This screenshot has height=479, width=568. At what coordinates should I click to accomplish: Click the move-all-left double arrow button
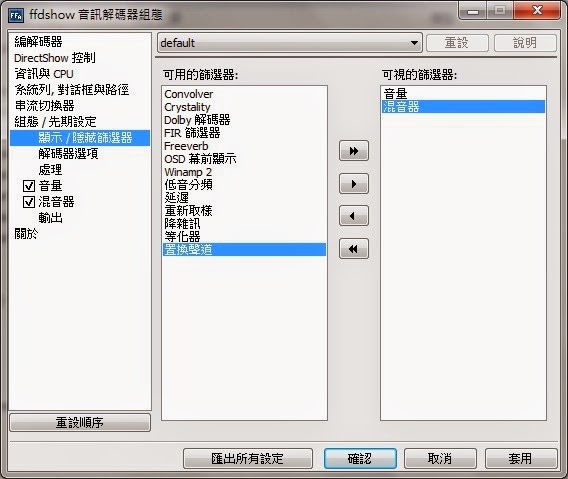[354, 249]
